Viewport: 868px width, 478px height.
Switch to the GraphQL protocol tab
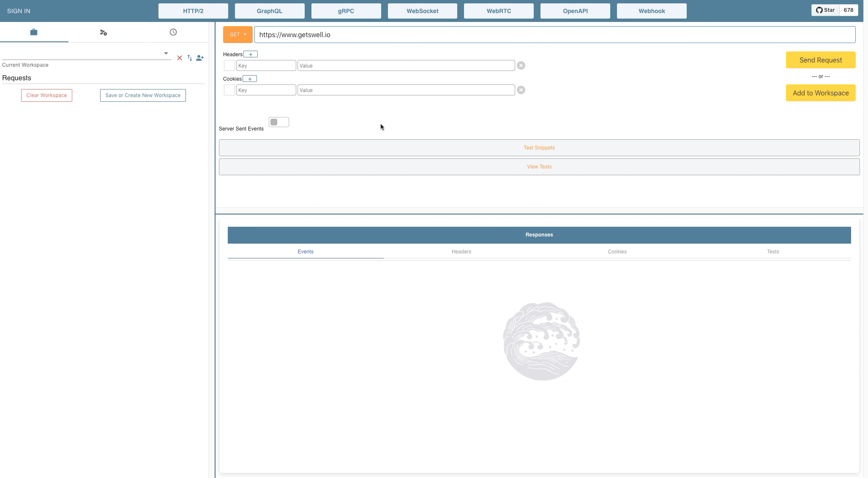tap(270, 11)
